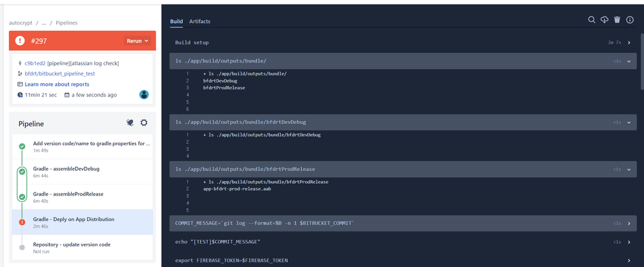The image size is (644, 267).
Task: Collapse ls ./app/build/outputs/bundle/ section
Action: pyautogui.click(x=629, y=61)
